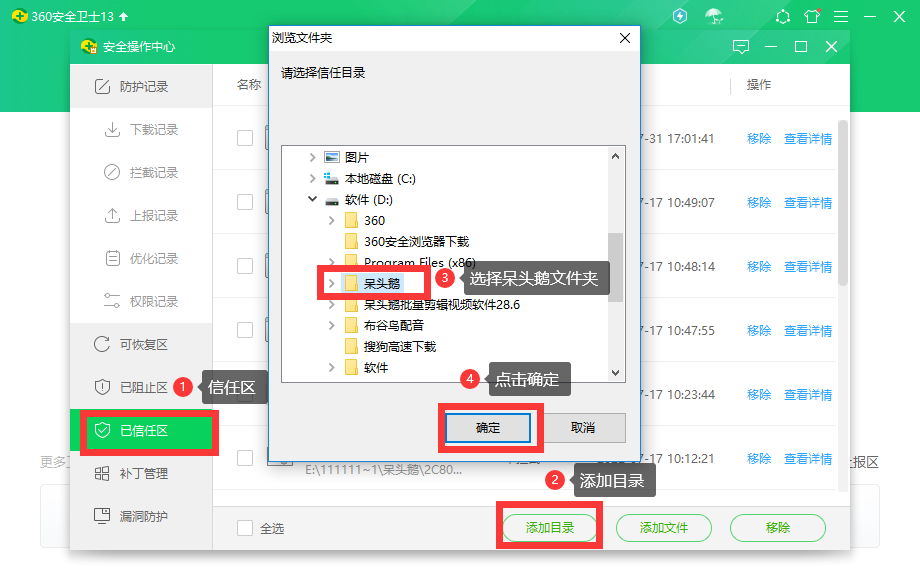The height and width of the screenshot is (580, 920).
Task: Select the 搜狗高速下载 folder
Action: click(400, 347)
